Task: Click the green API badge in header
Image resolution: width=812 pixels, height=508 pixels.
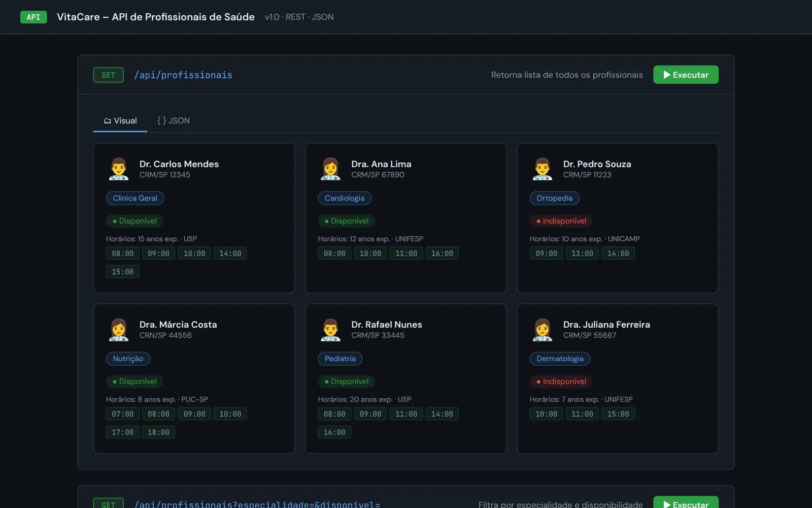Action: point(33,17)
